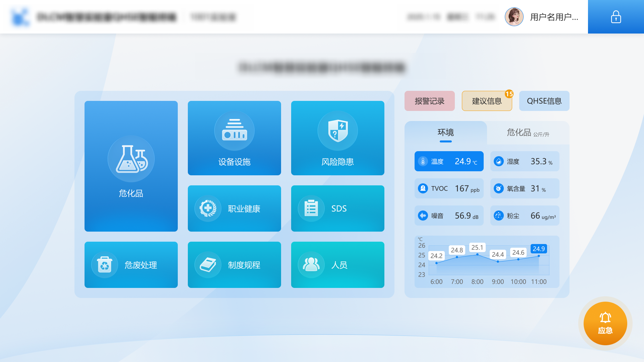Viewport: 644px width, 362px height.
Task: Select the TVOC 167 ppb card
Action: 449,188
